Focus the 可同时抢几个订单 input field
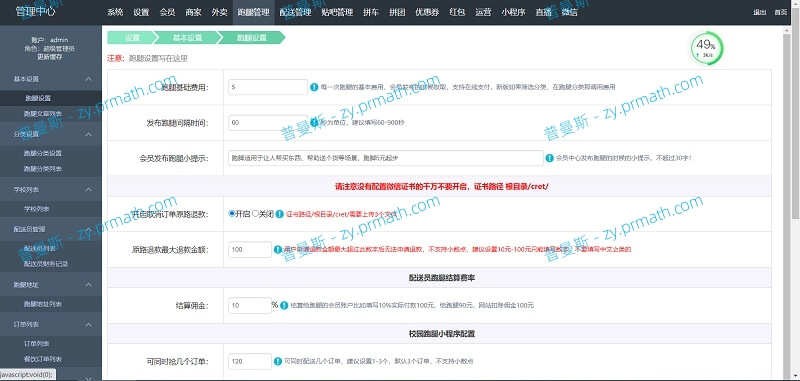 tap(250, 362)
